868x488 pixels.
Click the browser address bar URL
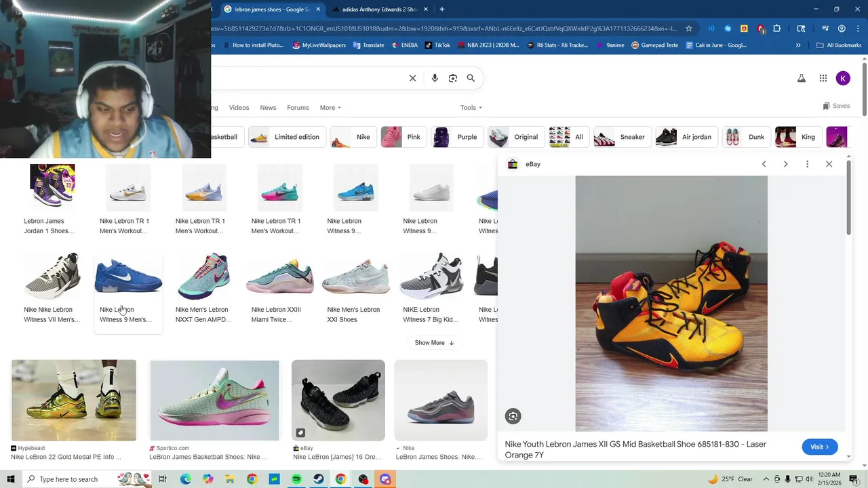point(444,28)
